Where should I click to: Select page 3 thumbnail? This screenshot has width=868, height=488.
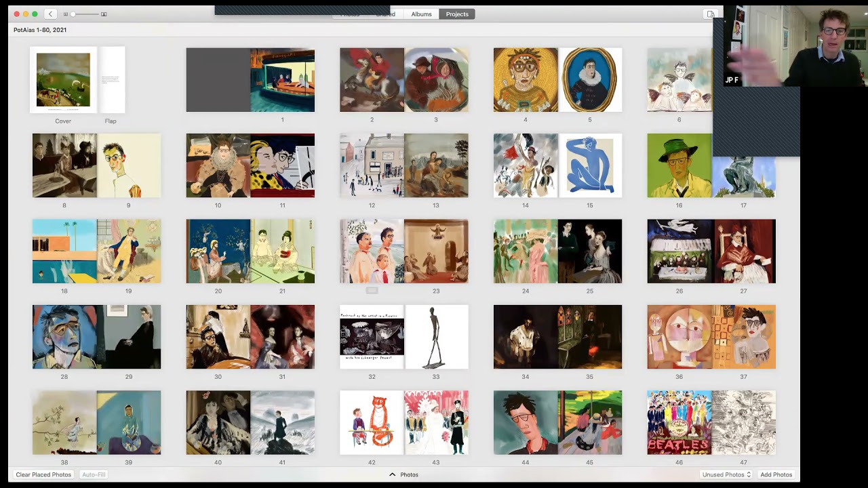click(x=436, y=80)
